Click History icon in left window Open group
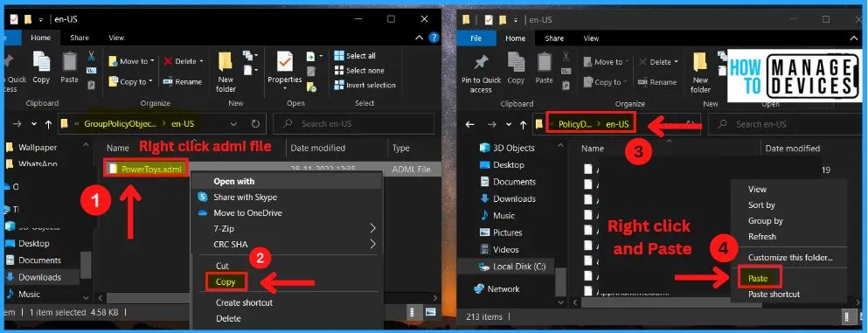The width and height of the screenshot is (868, 333). pyautogui.click(x=312, y=87)
